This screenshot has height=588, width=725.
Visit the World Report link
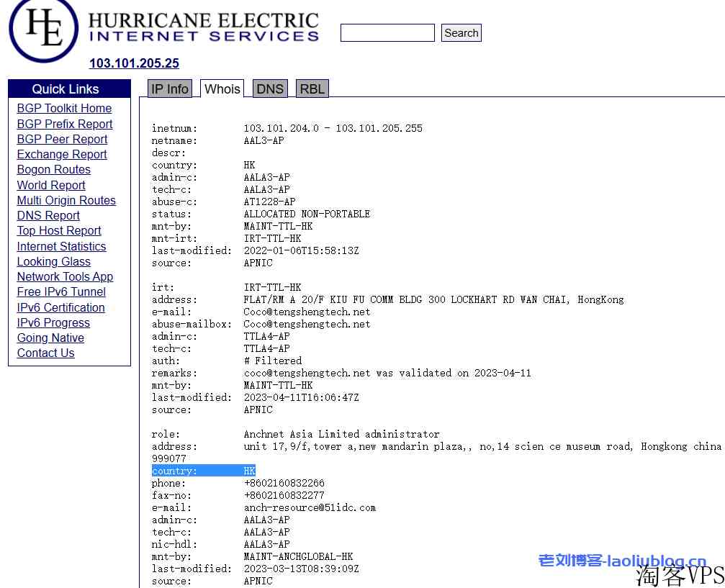click(x=51, y=185)
